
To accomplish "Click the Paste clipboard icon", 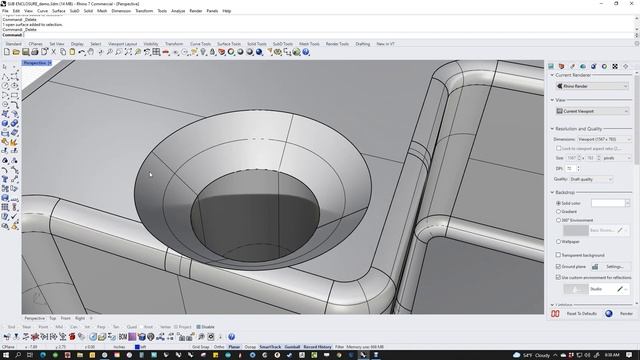I will (x=72, y=52).
